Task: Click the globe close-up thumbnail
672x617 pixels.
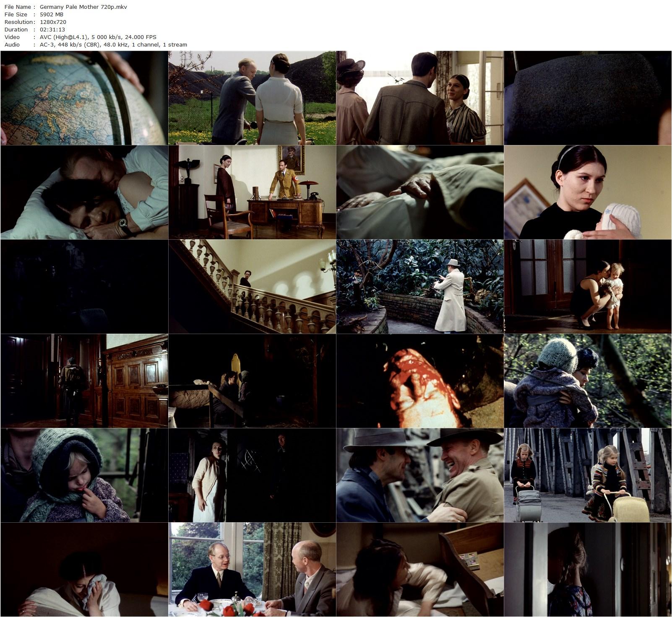Action: click(84, 98)
